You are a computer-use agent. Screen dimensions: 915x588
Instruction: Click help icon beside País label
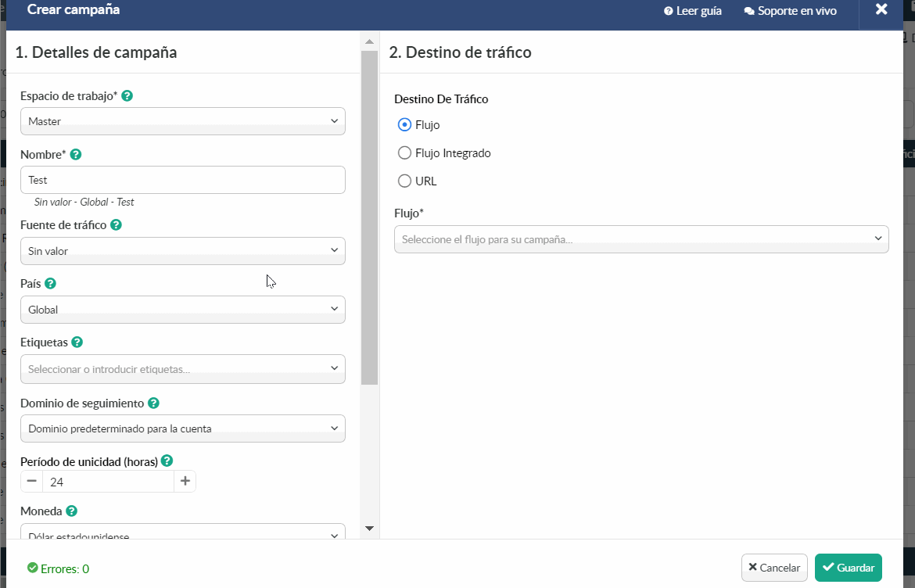51,284
